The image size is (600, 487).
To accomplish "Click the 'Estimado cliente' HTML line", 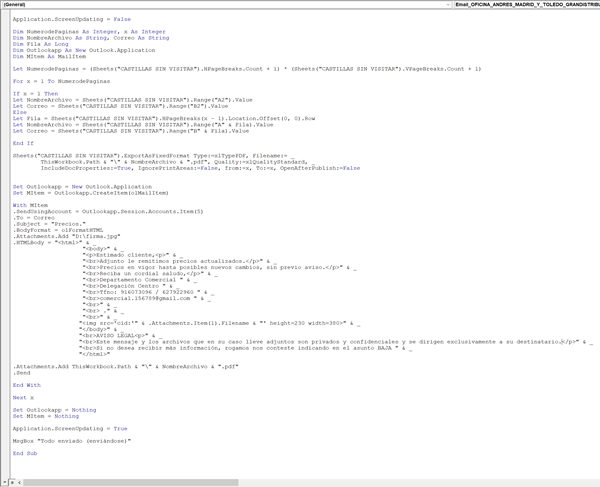I will (x=132, y=255).
